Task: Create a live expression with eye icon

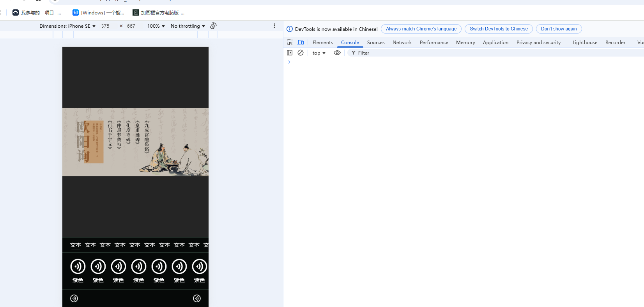Action: tap(337, 53)
